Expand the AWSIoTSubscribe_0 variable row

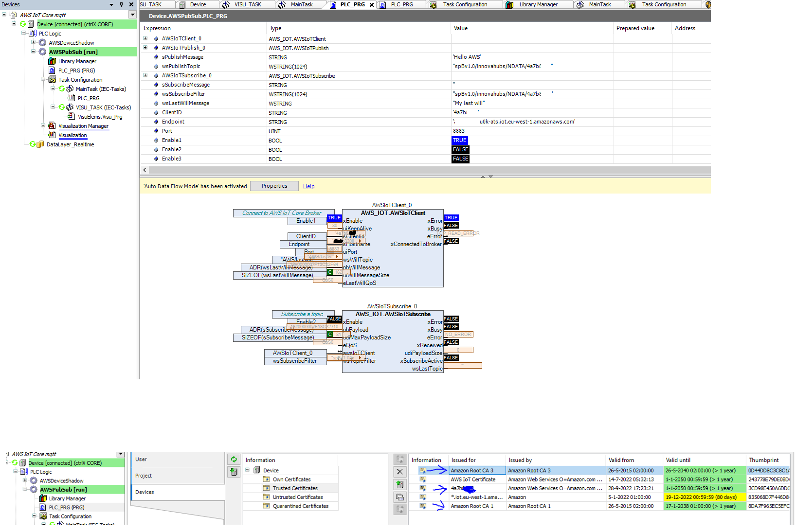point(145,75)
